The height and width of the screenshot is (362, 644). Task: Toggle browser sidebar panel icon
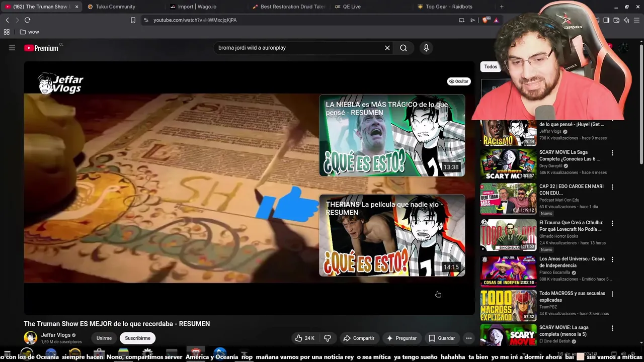coord(606,20)
